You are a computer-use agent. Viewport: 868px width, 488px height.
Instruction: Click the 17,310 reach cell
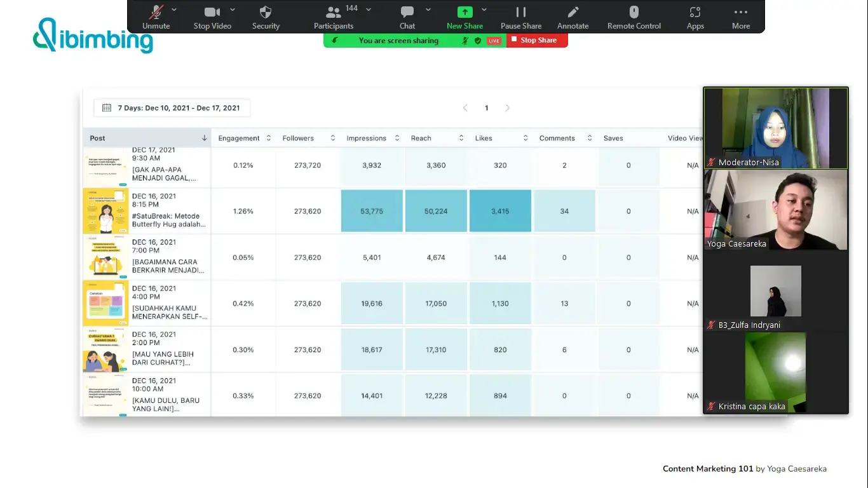(x=436, y=349)
